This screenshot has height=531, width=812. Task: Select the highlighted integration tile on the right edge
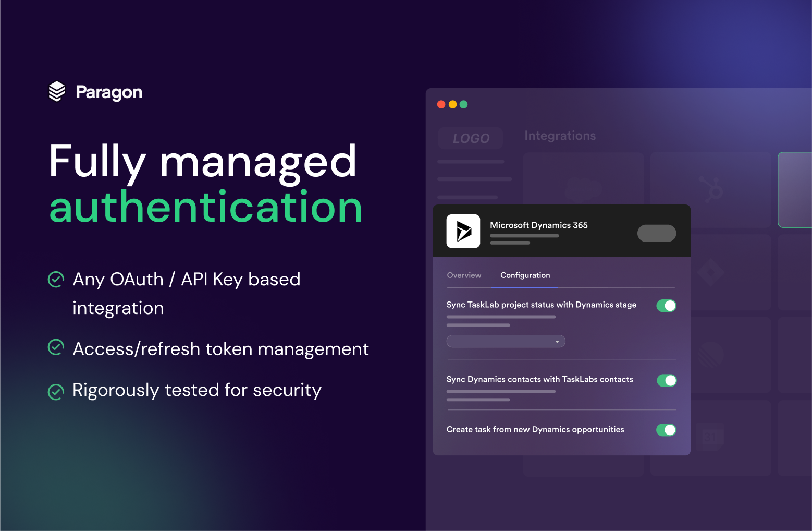[796, 189]
